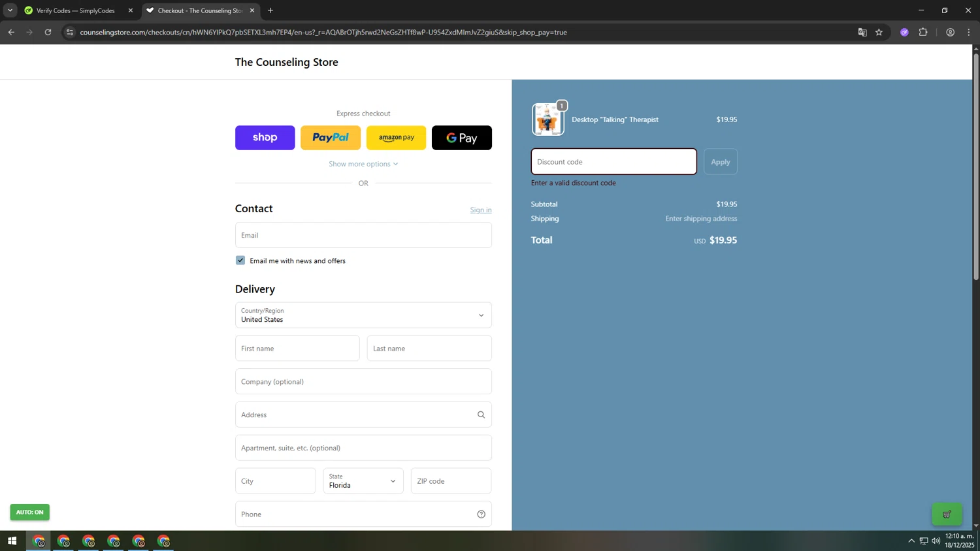This screenshot has height=551, width=980.
Task: Focus the Phone field
Action: click(x=363, y=514)
